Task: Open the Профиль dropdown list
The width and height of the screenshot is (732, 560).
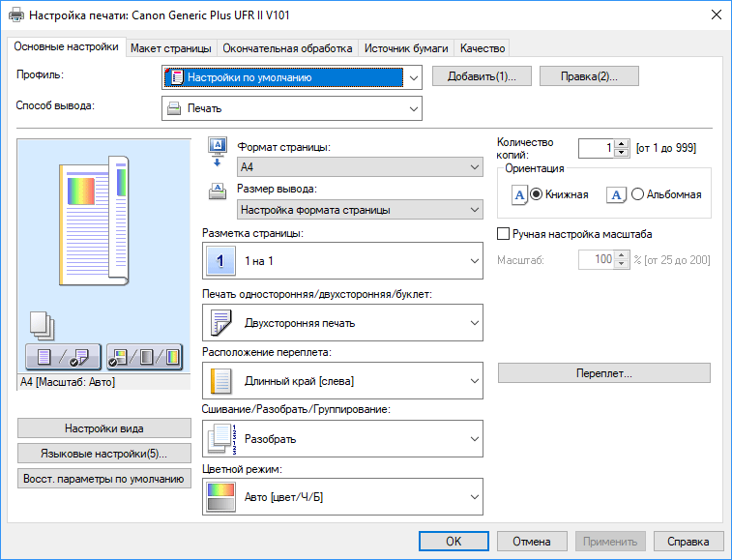Action: (292, 77)
